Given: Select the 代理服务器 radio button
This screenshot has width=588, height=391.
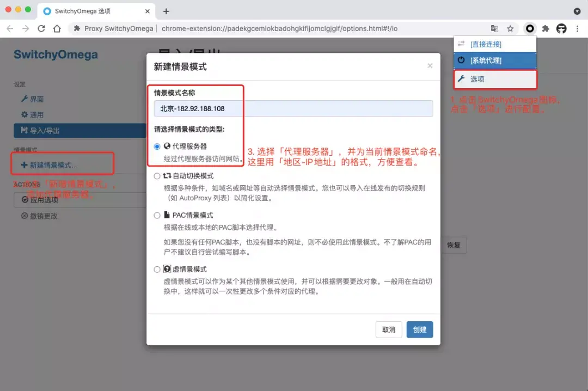Looking at the screenshot, I should [x=157, y=146].
